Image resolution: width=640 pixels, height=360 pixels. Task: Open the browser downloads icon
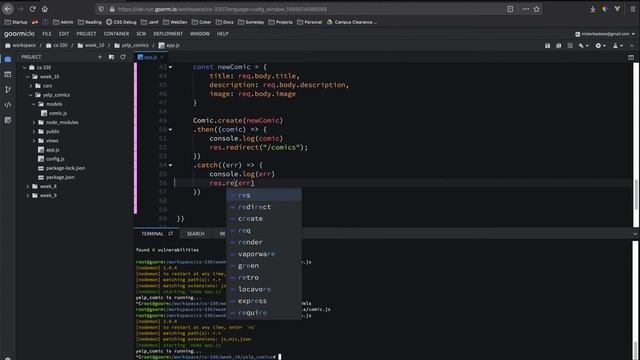pos(593,9)
